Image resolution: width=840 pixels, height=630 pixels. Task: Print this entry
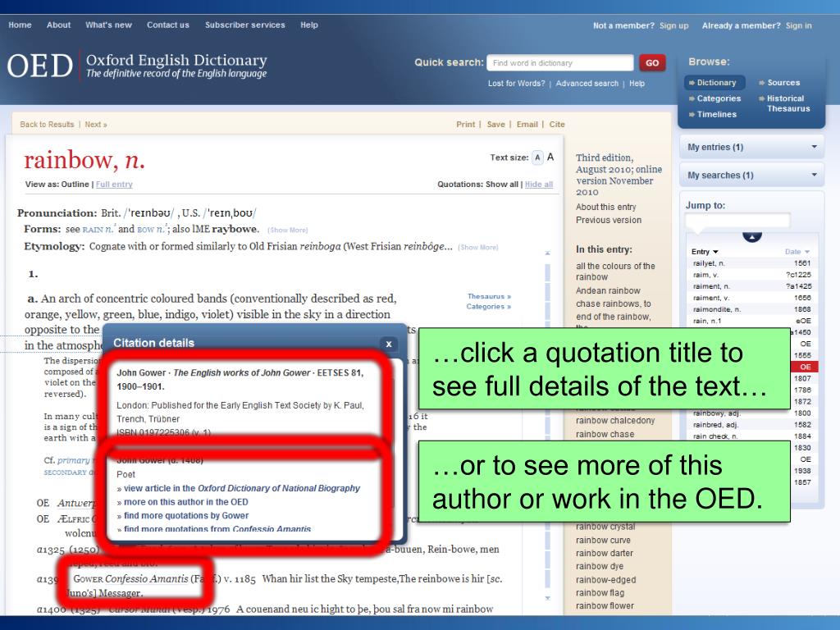(466, 125)
